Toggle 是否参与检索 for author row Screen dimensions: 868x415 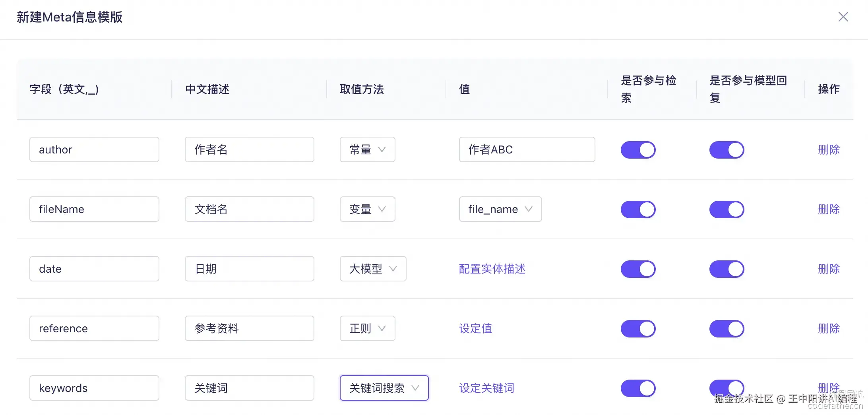click(x=638, y=150)
